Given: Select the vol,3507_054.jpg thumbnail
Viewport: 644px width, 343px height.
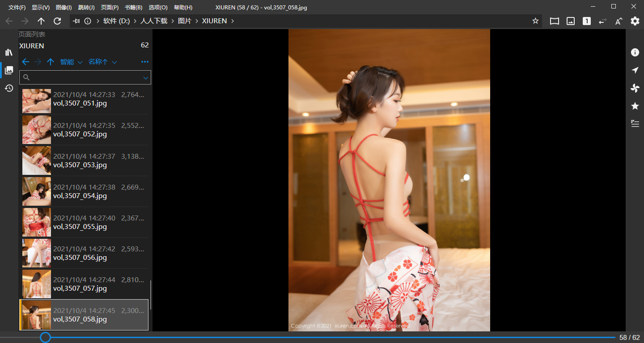Looking at the screenshot, I should tap(36, 191).
